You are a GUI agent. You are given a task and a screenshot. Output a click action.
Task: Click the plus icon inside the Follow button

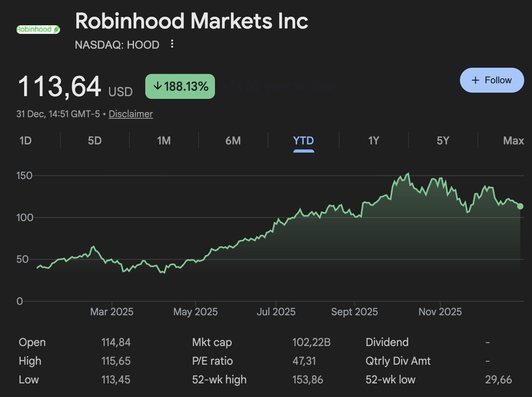click(x=476, y=80)
